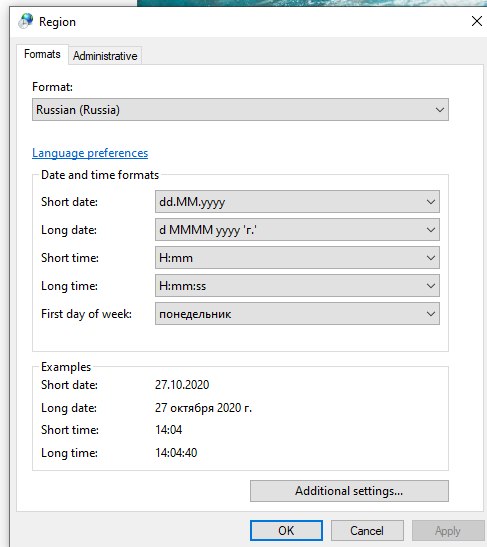
Task: Click the Region title text
Action: pyautogui.click(x=57, y=22)
